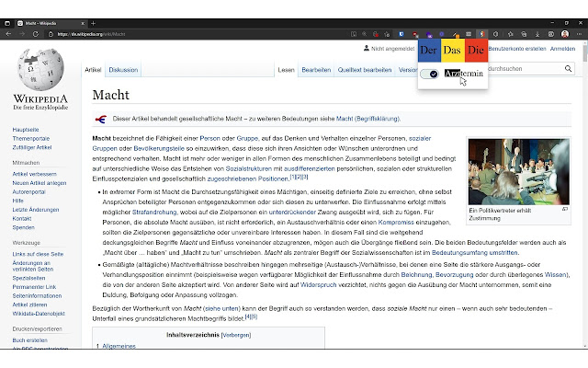Screen dimensions: 588x368
Task: Open the pen extension with the orange badge
Action: tap(456, 35)
